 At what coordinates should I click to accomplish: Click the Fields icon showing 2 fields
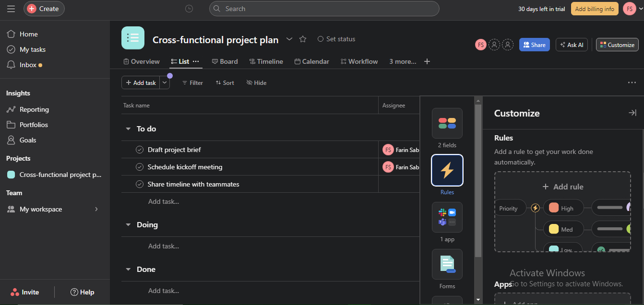[447, 123]
